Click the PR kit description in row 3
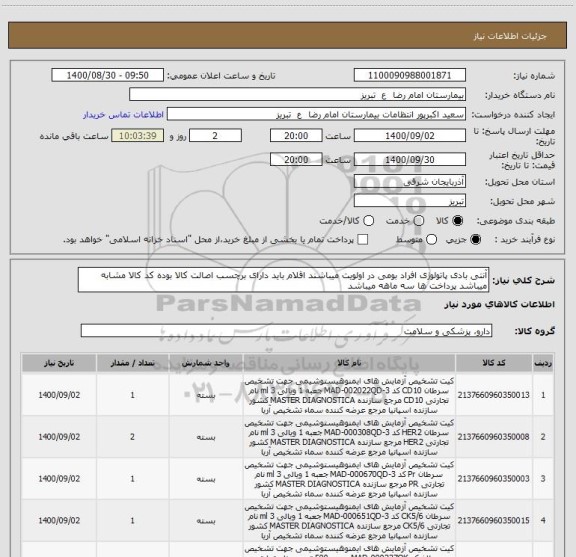The height and width of the screenshot is (557, 576). click(349, 479)
